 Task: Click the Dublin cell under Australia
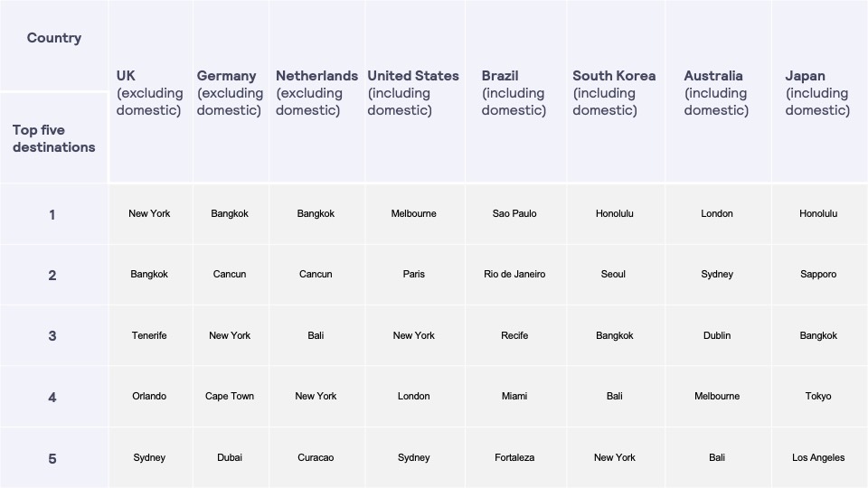coord(717,335)
